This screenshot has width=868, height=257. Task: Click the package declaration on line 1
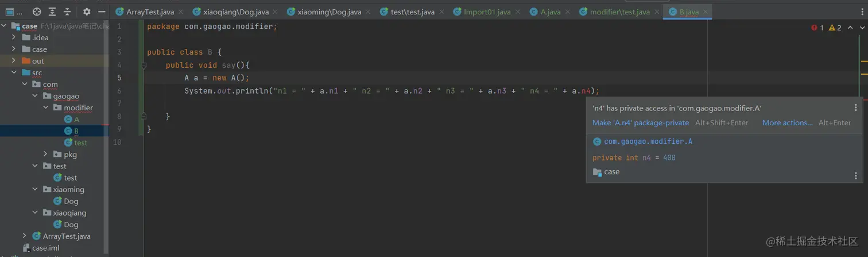212,26
